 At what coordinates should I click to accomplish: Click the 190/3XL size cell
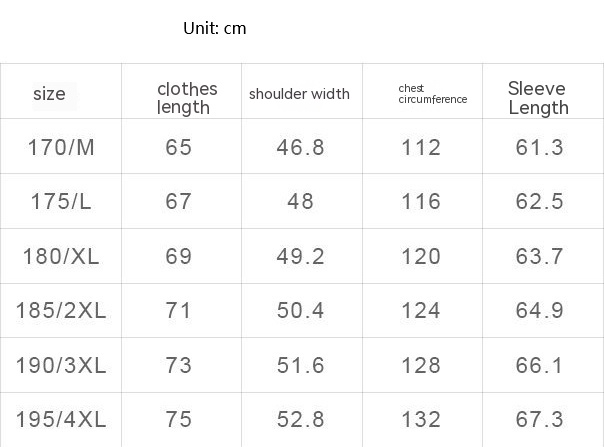pos(61,365)
